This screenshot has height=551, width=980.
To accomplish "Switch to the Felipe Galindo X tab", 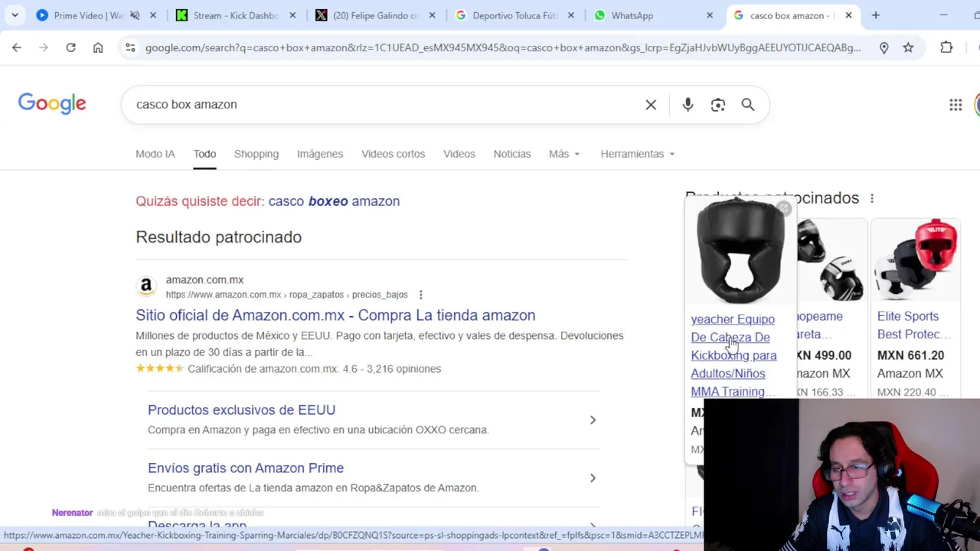I will pyautogui.click(x=376, y=15).
